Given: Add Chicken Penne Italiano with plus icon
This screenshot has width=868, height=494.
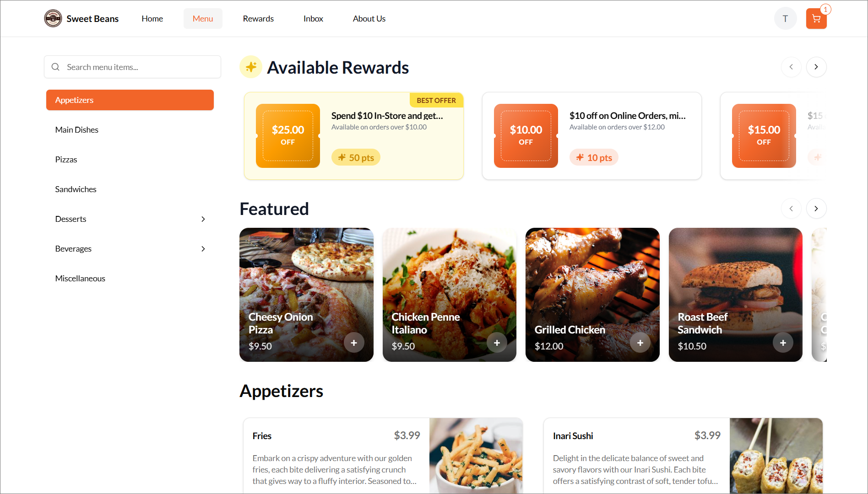Looking at the screenshot, I should [497, 343].
